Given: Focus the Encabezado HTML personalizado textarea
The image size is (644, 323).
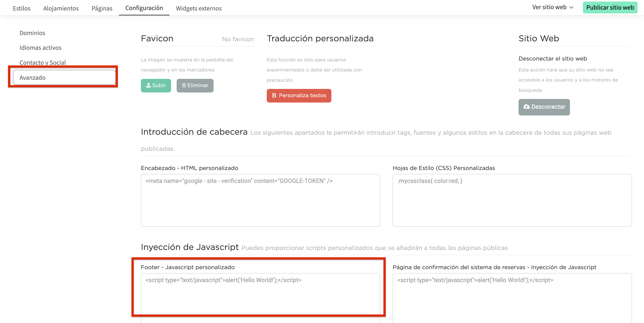Looking at the screenshot, I should point(260,200).
